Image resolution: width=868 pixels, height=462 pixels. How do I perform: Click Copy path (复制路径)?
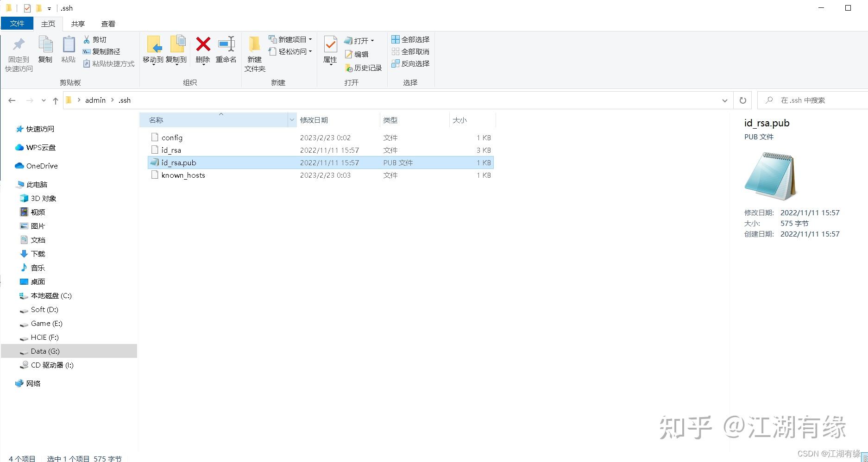101,51
